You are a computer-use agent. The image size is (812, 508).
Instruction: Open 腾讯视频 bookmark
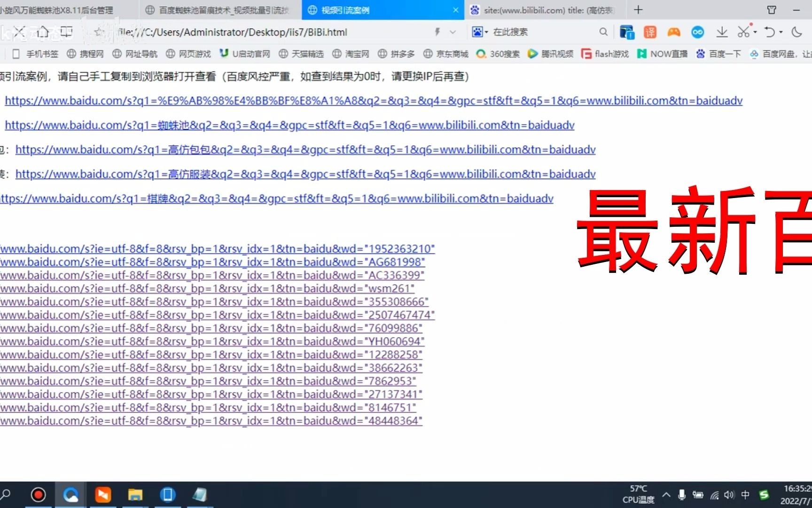(x=550, y=54)
